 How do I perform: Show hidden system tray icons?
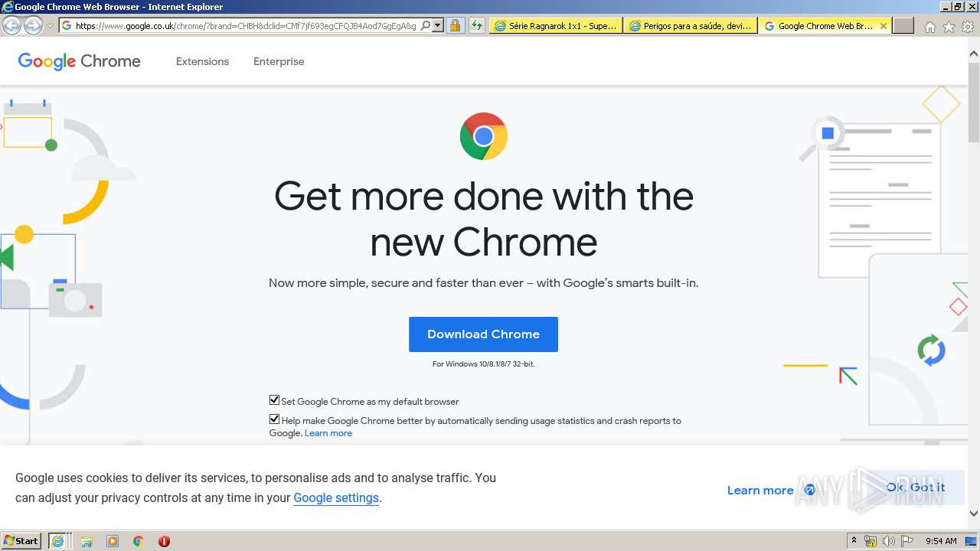pos(854,540)
